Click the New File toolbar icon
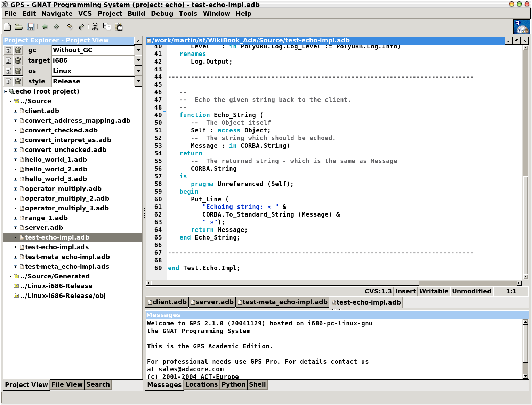 point(7,27)
